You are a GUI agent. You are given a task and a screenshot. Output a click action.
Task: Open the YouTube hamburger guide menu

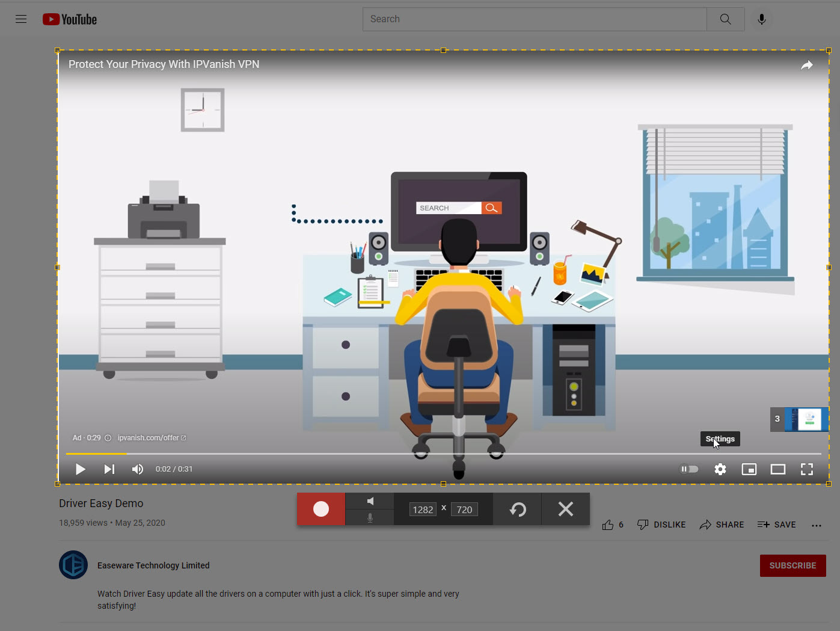click(x=21, y=19)
